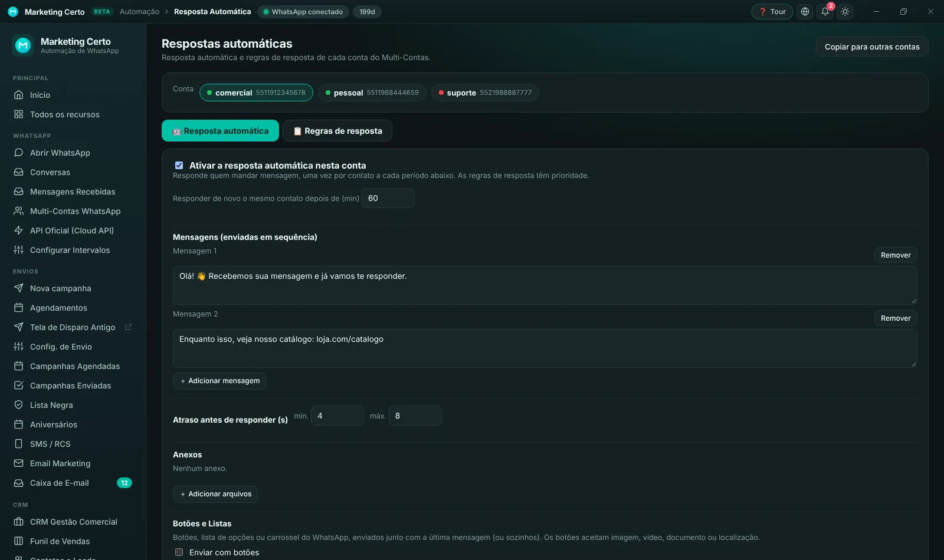Select the Conversas inbox icon
Viewport: 944px width, 560px height.
pos(19,172)
